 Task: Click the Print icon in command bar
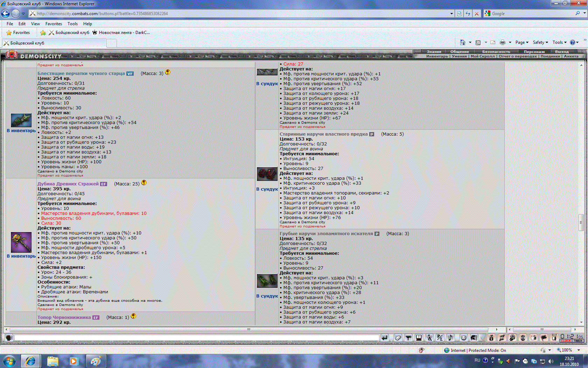[x=503, y=42]
